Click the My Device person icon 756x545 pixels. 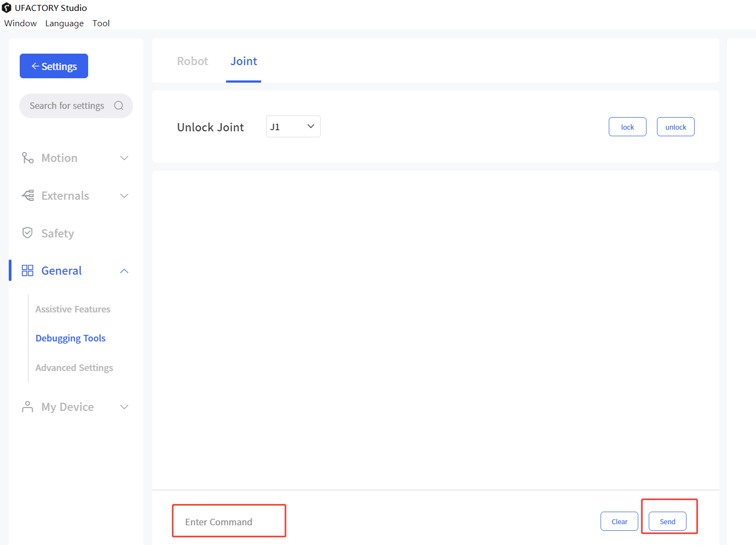27,407
